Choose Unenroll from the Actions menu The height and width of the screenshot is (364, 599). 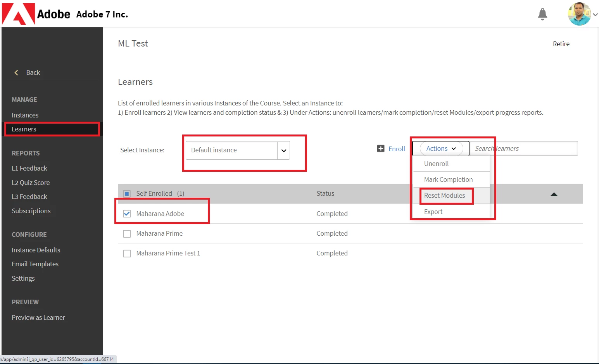451,164
